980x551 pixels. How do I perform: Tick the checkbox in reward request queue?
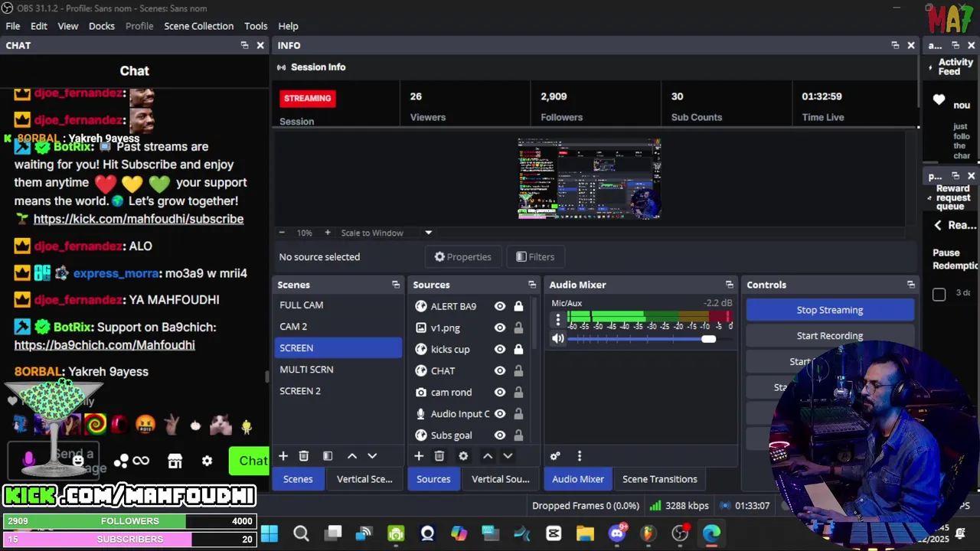939,295
